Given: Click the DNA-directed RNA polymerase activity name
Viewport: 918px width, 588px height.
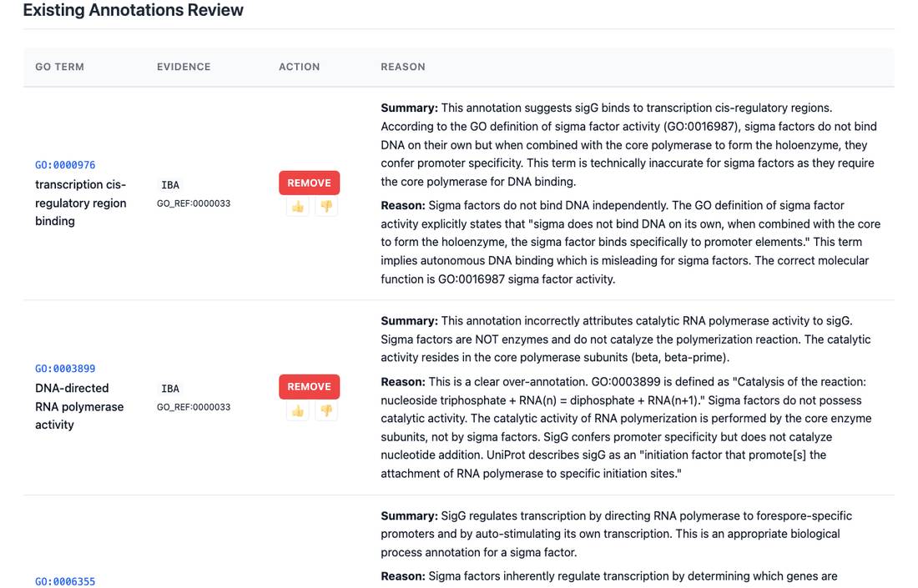Looking at the screenshot, I should (79, 406).
